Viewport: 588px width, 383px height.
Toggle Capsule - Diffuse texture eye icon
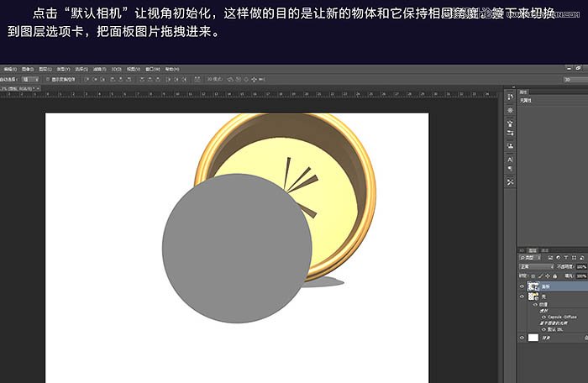(x=543, y=317)
